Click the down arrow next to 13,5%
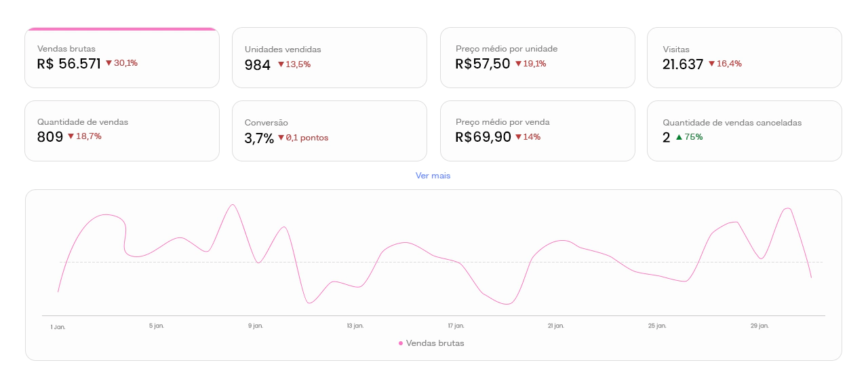This screenshot has height=388, width=868. pyautogui.click(x=281, y=64)
